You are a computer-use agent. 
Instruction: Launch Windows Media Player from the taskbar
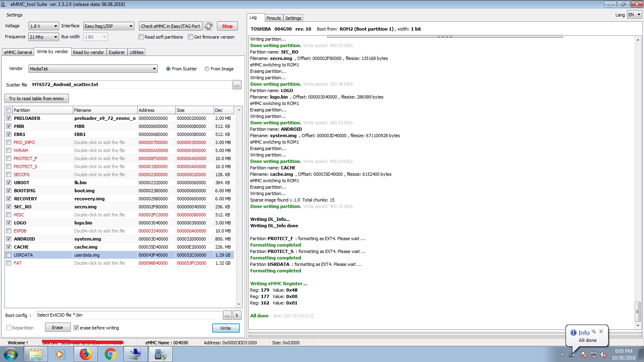point(60,354)
